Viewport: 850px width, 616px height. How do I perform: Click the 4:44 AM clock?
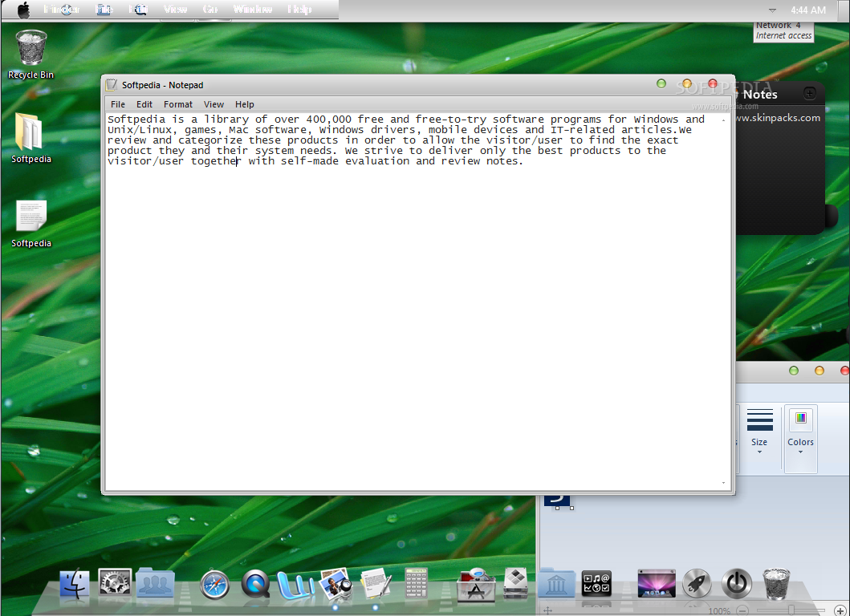coord(807,10)
